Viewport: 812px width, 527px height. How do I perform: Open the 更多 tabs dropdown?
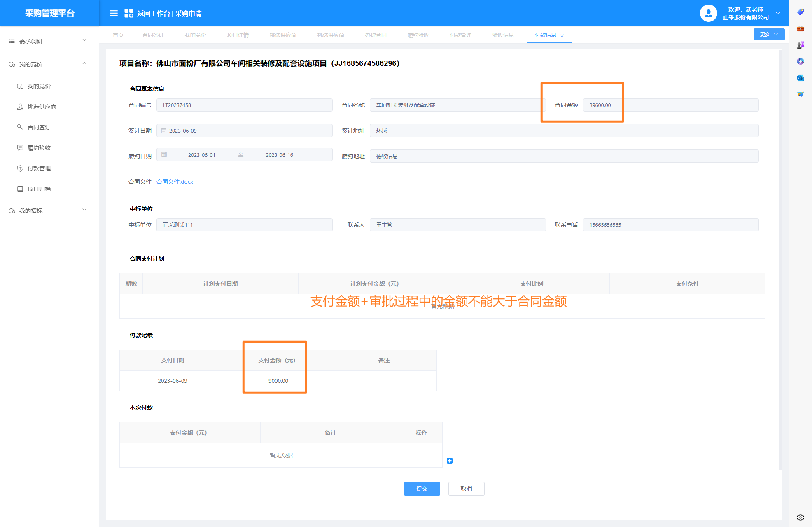(768, 35)
